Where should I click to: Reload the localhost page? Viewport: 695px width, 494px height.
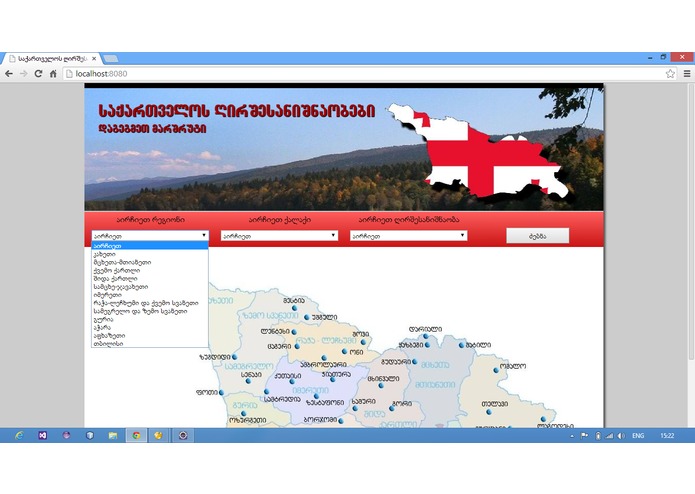39,74
